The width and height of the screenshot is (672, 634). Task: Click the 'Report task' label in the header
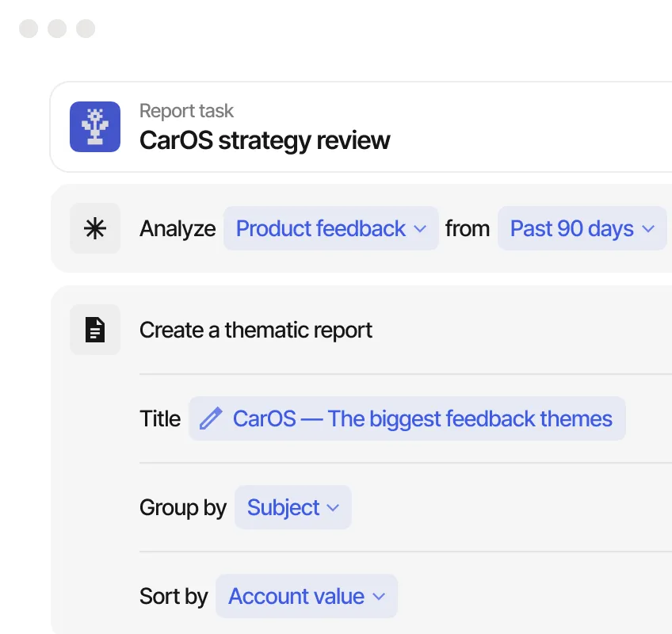(186, 111)
